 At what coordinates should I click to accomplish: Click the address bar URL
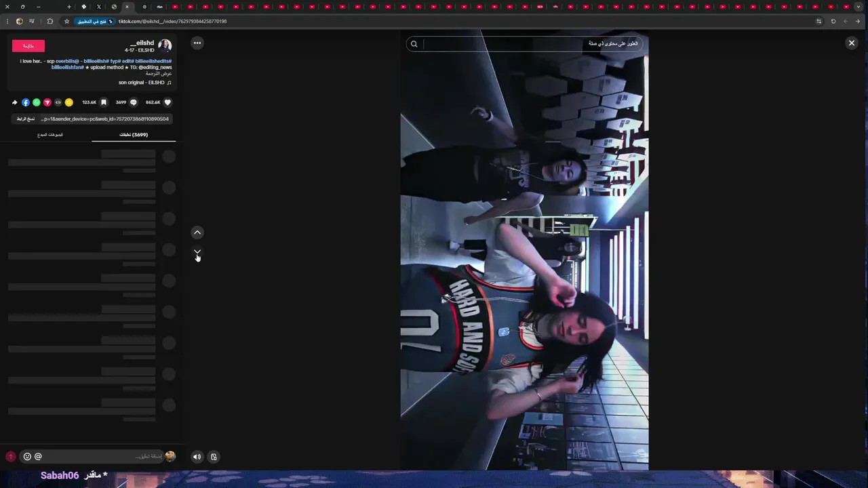(x=172, y=21)
